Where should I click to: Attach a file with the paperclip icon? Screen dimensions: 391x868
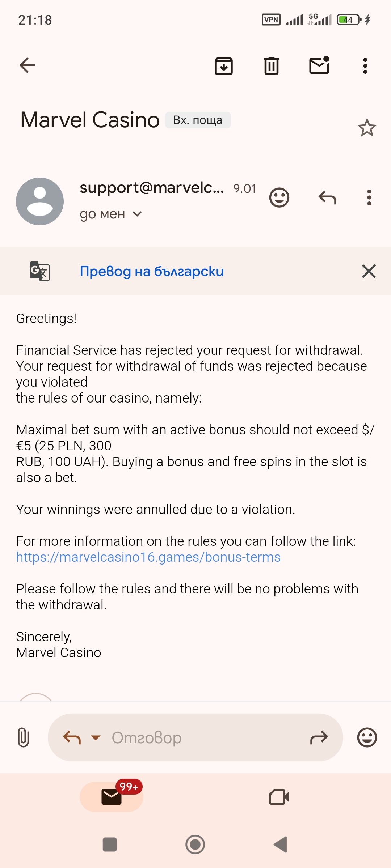tap(23, 737)
